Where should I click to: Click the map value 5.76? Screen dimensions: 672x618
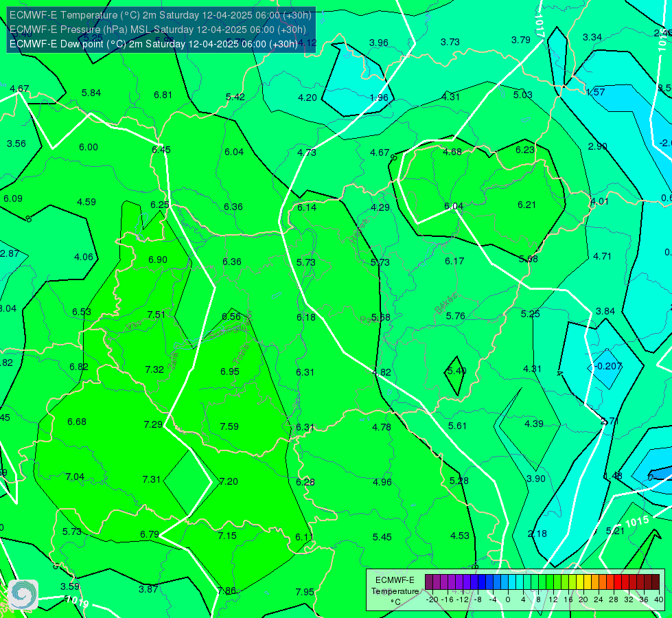(x=456, y=316)
